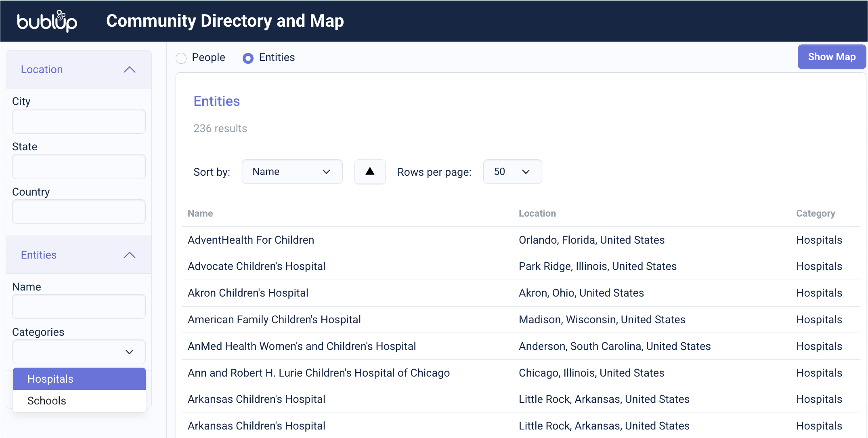Click the Show Map button
This screenshot has height=438, width=868.
point(832,57)
